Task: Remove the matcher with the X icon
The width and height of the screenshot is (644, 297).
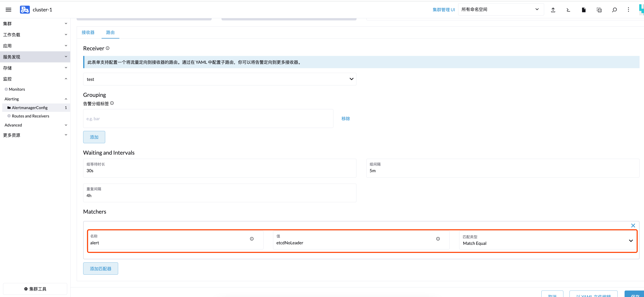Action: coord(633,226)
